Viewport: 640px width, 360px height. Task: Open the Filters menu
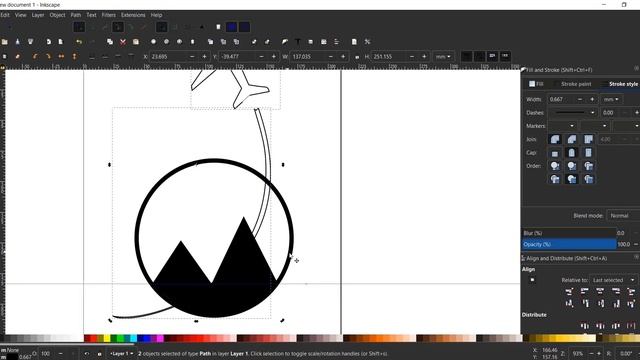[x=109, y=15]
